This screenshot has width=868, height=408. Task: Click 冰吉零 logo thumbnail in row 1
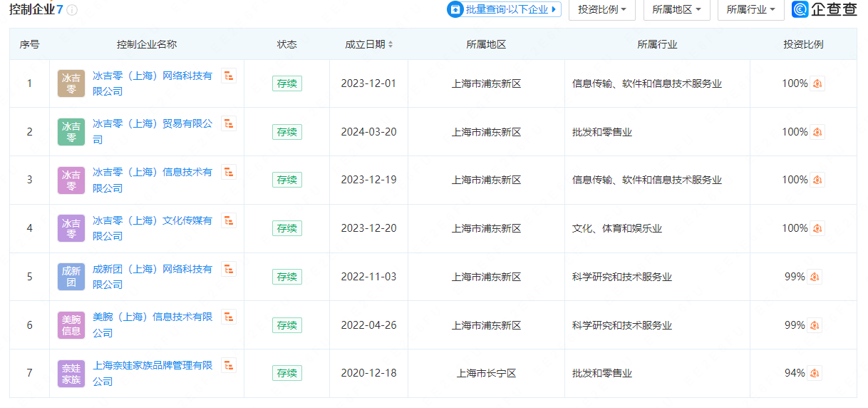(71, 83)
